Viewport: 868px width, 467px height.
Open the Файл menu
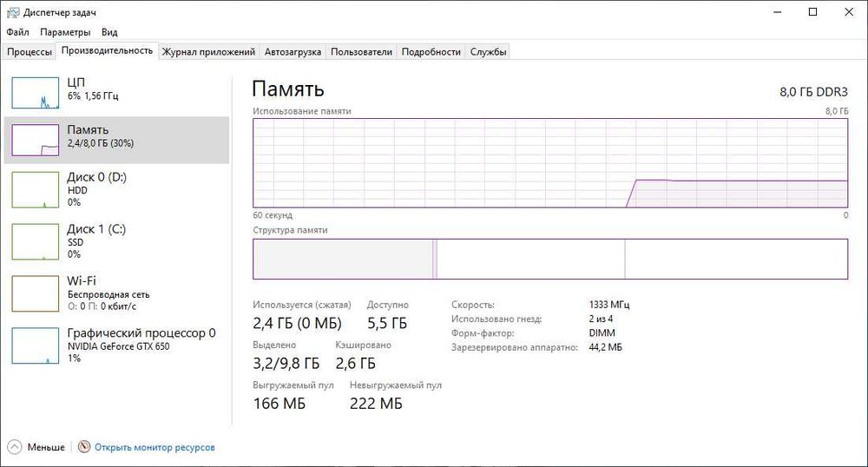click(x=17, y=32)
